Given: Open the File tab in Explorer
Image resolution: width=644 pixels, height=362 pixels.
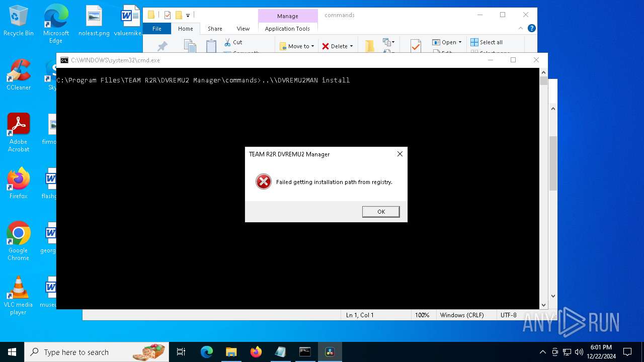Looking at the screenshot, I should tap(157, 29).
